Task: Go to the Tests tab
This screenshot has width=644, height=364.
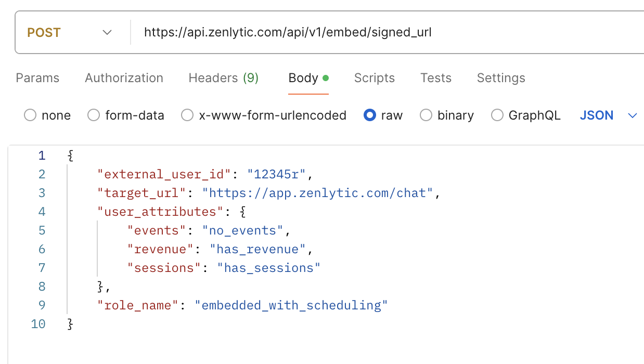Action: coord(436,78)
